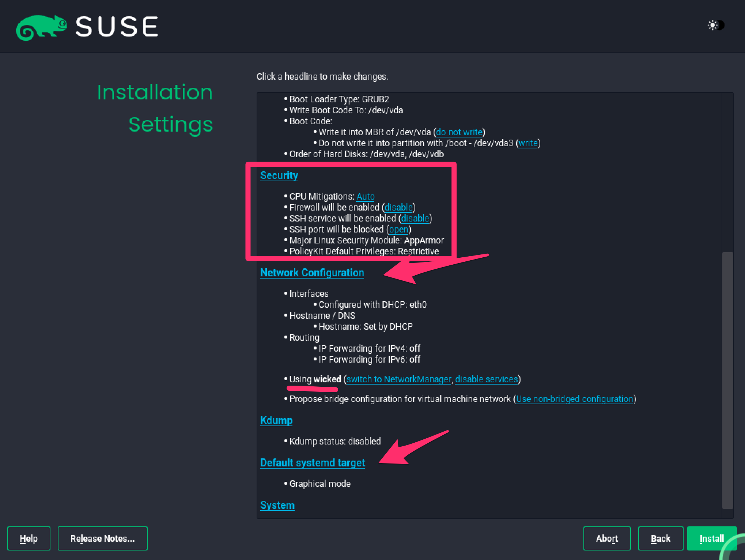
Task: Click 'IP Forwarding for IPv4: off' line
Action: 369,349
